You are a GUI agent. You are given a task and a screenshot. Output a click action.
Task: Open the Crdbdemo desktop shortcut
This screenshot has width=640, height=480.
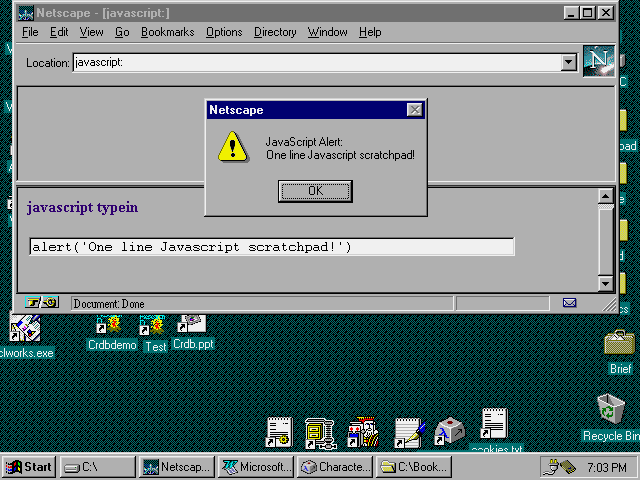point(108,327)
